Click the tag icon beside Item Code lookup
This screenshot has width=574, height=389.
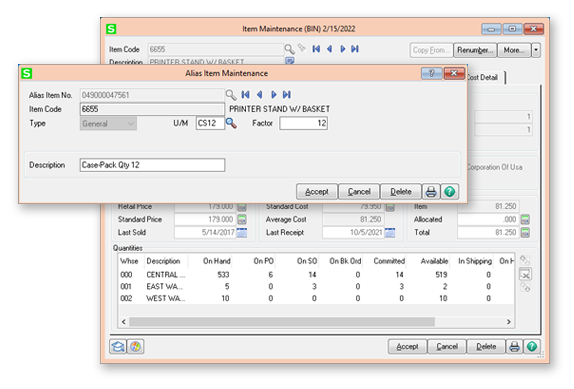coord(302,48)
